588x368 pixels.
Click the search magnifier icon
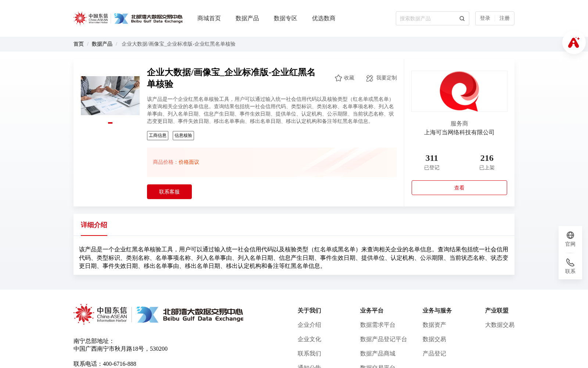[x=462, y=18]
